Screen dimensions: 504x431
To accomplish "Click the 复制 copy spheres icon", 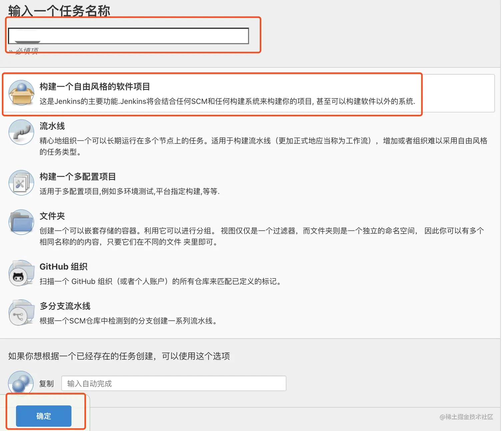I will 21,383.
